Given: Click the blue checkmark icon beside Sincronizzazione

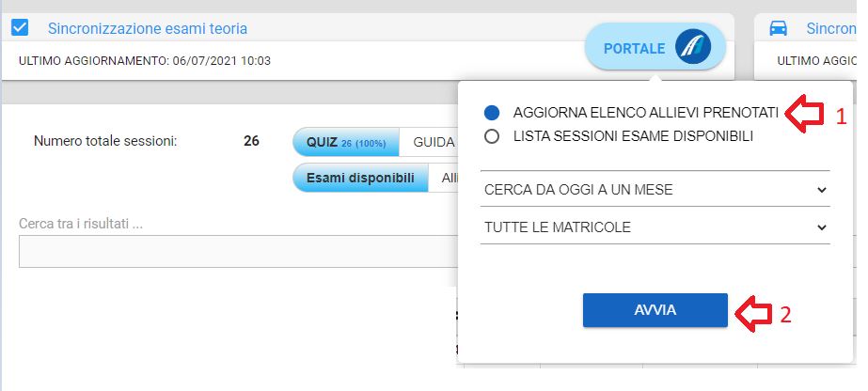Looking at the screenshot, I should click(19, 28).
